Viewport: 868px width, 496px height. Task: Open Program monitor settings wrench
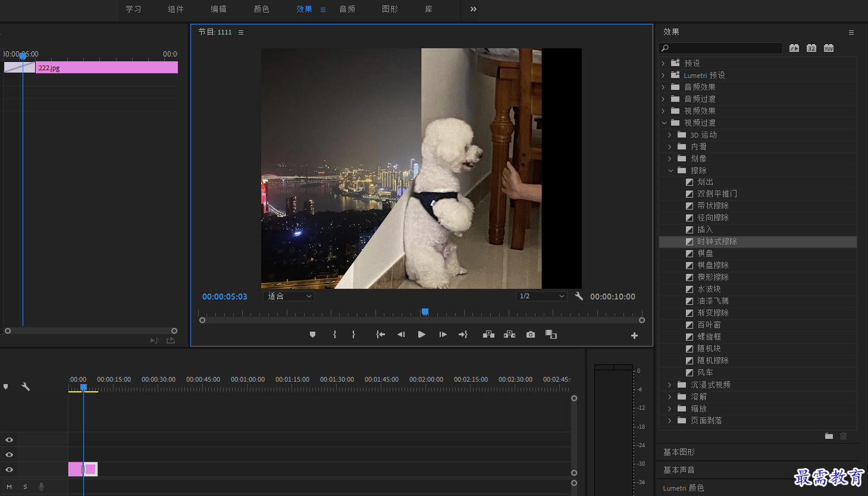point(579,296)
